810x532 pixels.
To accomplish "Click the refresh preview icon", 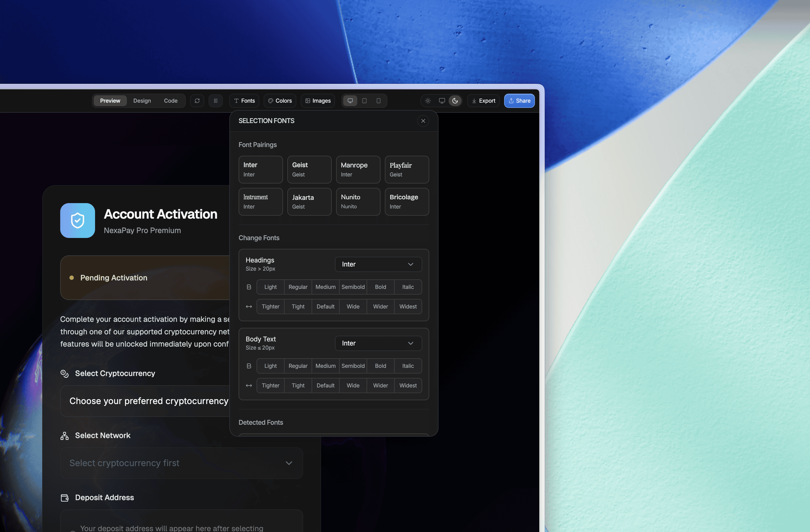I will (x=197, y=101).
